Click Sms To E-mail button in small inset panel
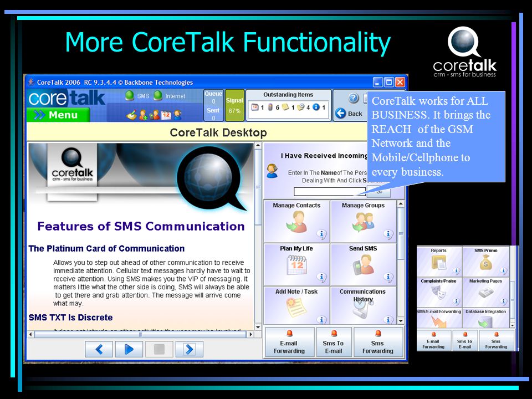Image resolution: width=532 pixels, height=399 pixels. pyautogui.click(x=465, y=340)
